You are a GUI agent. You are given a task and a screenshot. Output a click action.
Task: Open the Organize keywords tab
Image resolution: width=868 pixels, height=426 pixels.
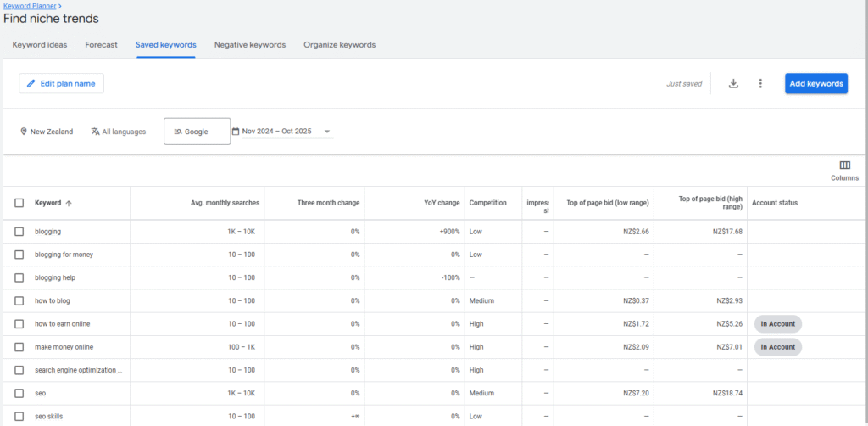pos(339,45)
